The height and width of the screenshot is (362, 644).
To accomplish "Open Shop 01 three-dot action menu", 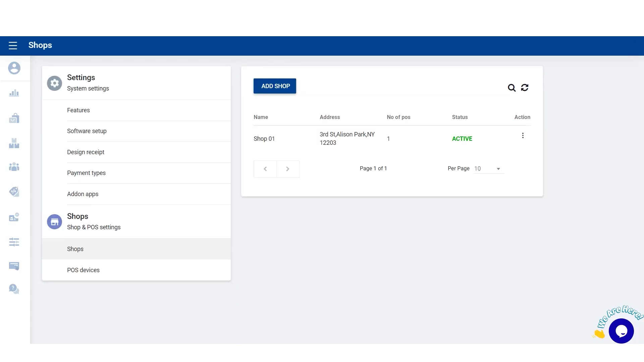I will pyautogui.click(x=523, y=135).
